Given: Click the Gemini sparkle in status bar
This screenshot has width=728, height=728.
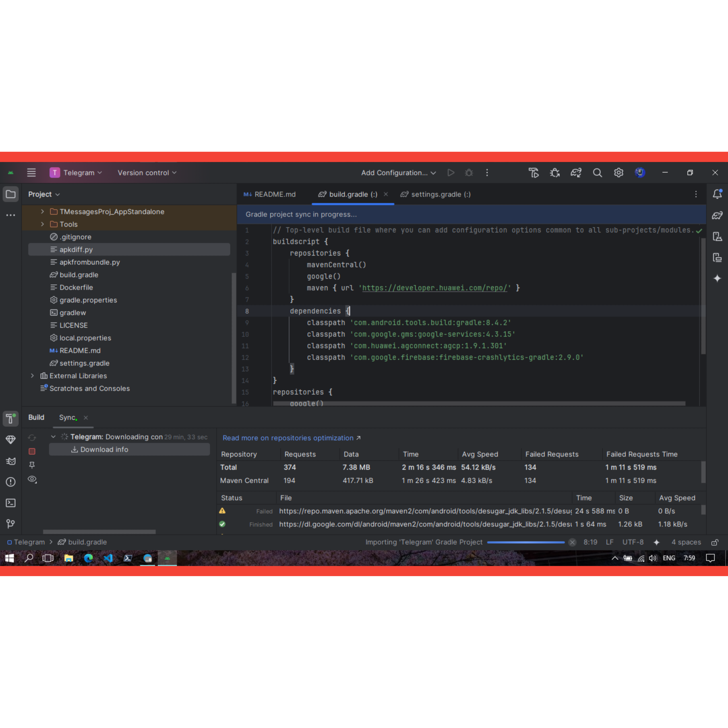Looking at the screenshot, I should [x=656, y=542].
